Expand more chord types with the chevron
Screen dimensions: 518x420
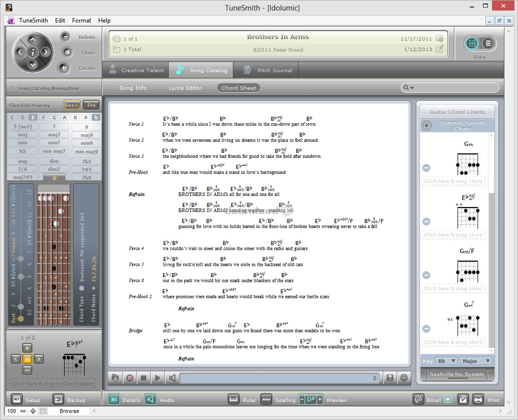pos(55,177)
